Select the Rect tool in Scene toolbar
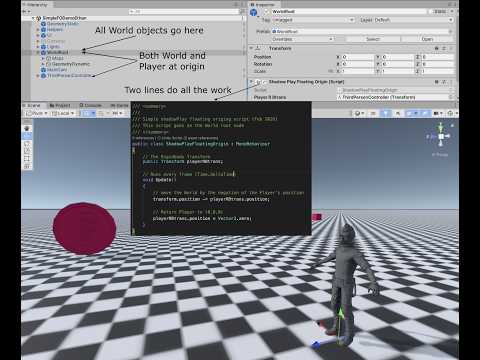 (x=27, y=158)
